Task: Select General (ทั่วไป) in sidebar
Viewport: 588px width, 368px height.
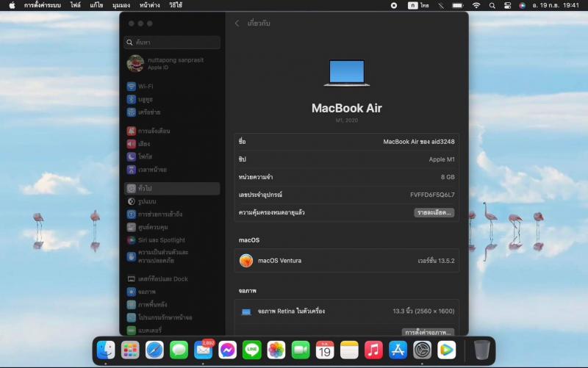Action: pos(172,189)
